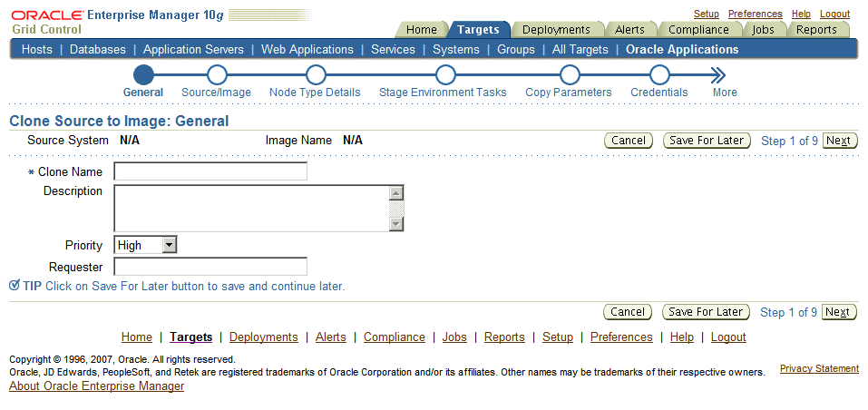Screen dimensions: 868x410
Task: Open Application Servers subtab
Action: (193, 49)
